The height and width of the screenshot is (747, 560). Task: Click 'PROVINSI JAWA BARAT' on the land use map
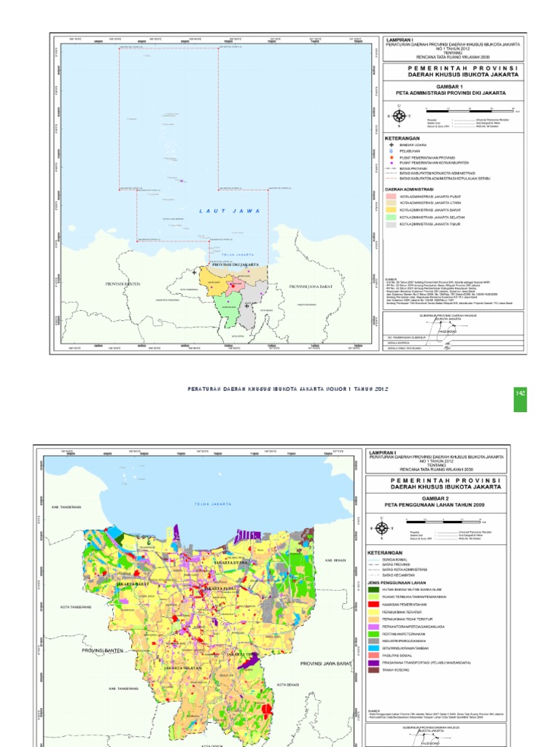coord(326,663)
